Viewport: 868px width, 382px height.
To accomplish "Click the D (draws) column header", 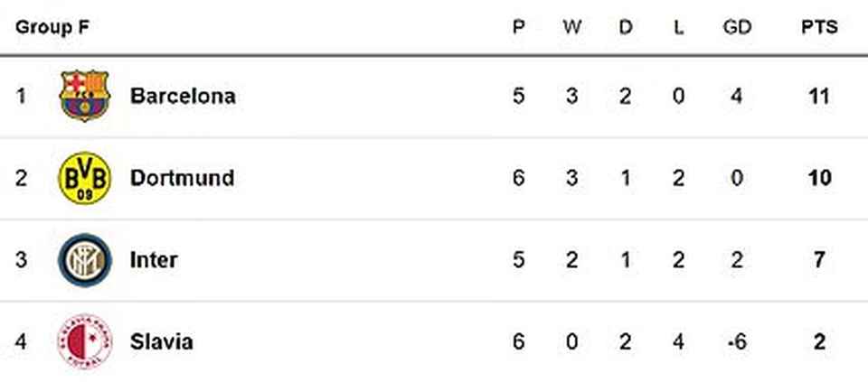I will tap(626, 27).
